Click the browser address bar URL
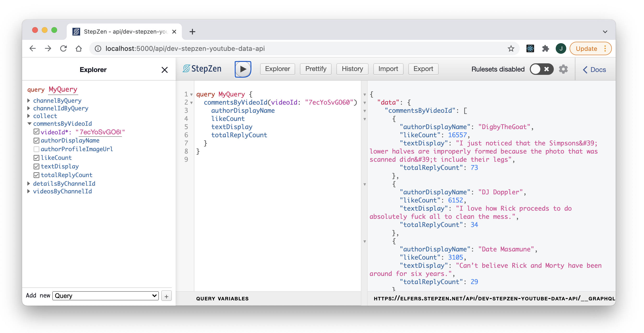Viewport: 644px width, 333px height. (x=185, y=48)
